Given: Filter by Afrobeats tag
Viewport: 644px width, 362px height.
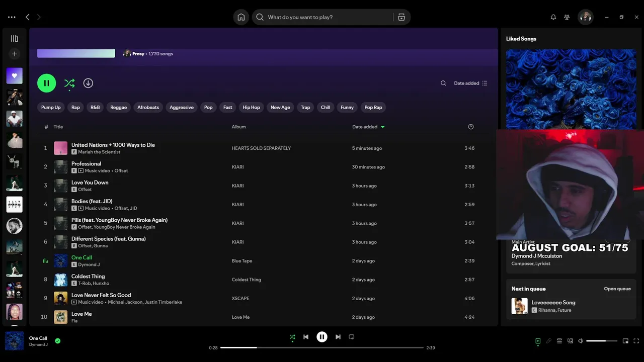Looking at the screenshot, I should pyautogui.click(x=148, y=107).
